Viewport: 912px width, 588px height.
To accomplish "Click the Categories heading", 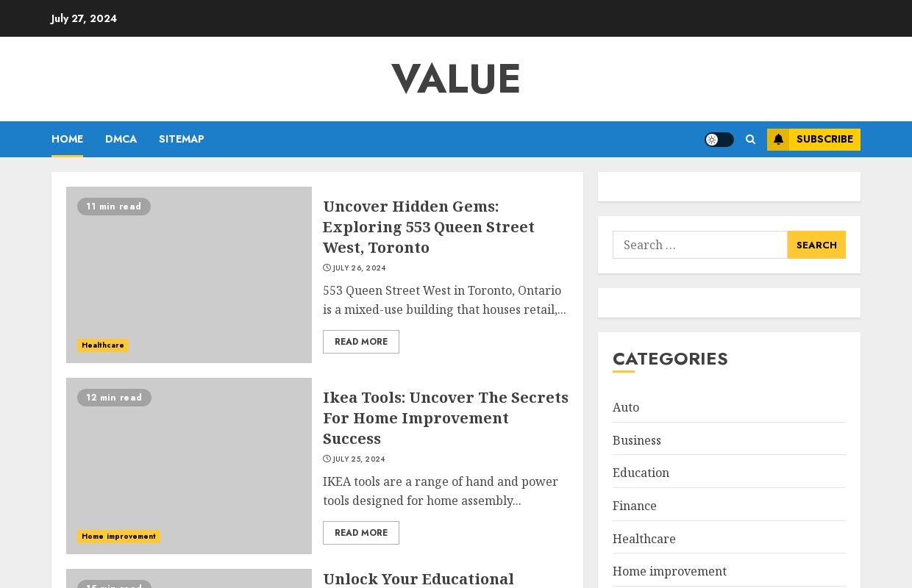I will (670, 359).
